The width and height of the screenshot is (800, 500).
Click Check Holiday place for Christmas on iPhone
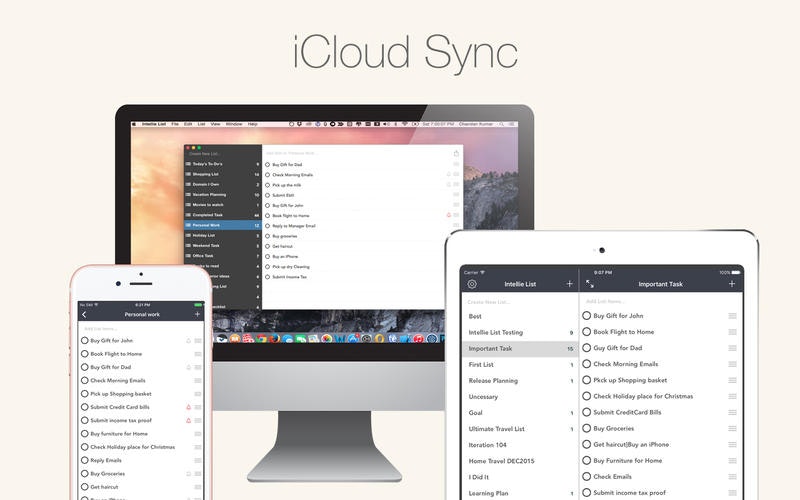tap(133, 447)
